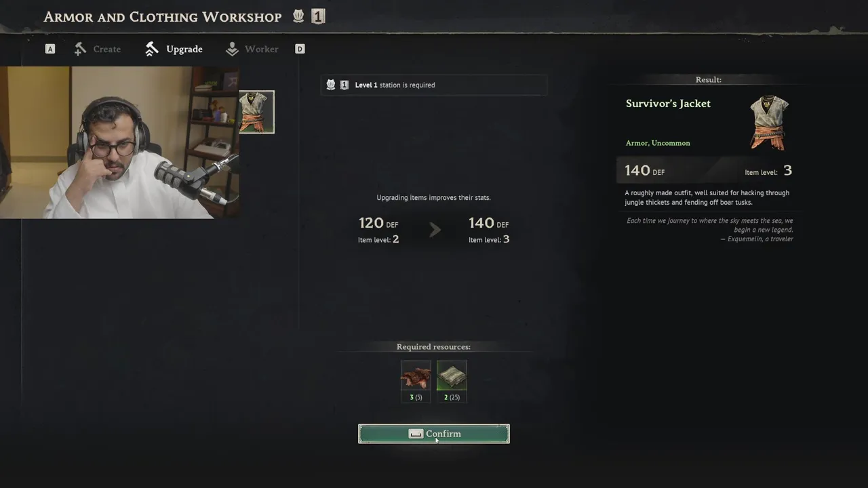
Task: Click the Upgrade double-chevron hammer icon
Action: pos(152,49)
